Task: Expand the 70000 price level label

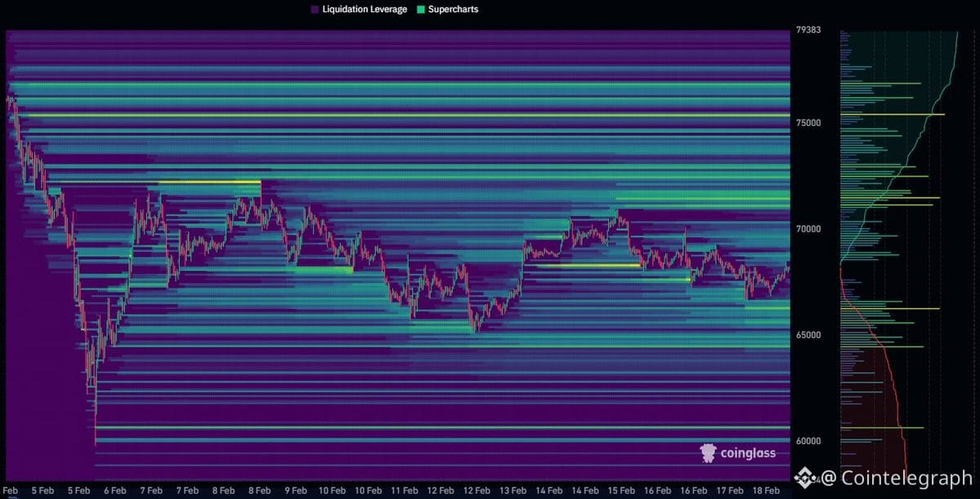Action: [x=808, y=229]
